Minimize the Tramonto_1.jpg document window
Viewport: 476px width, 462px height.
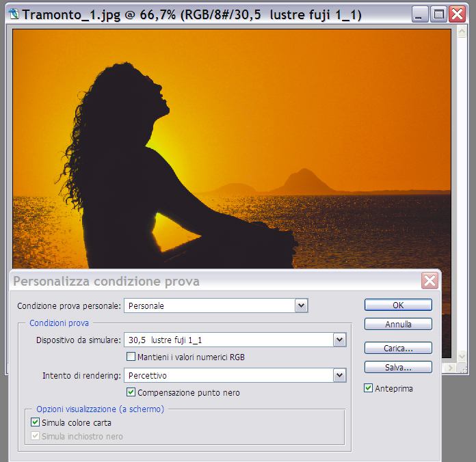420,14
